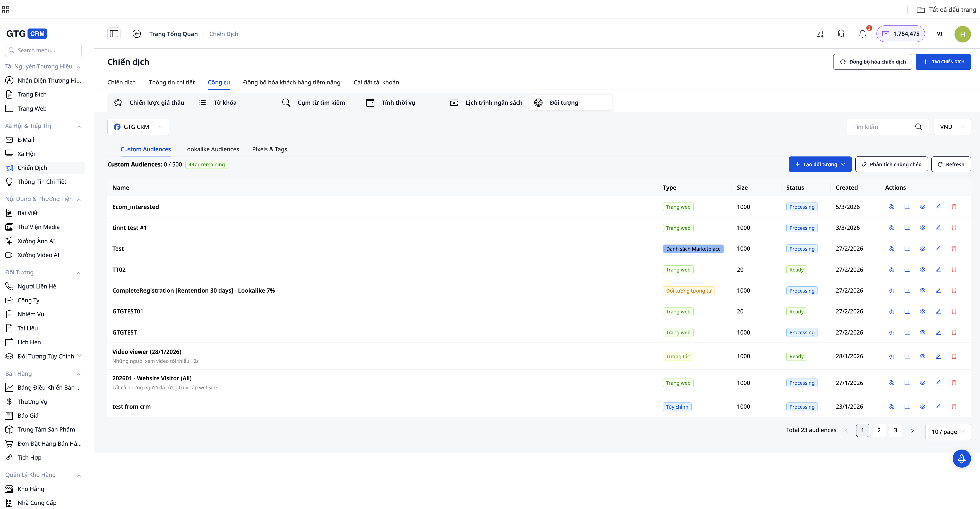This screenshot has height=509, width=980.
Task: Open the Từ khóa tool tab
Action: pos(225,103)
